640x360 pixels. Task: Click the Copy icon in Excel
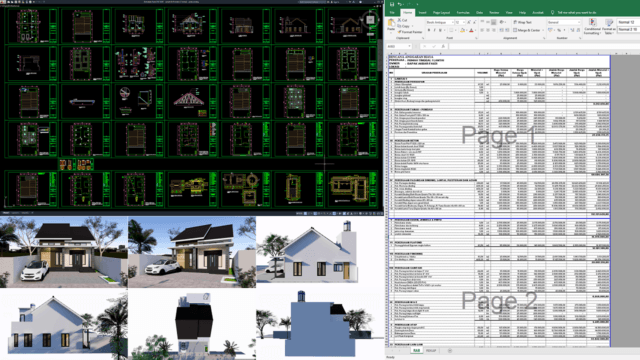400,26
